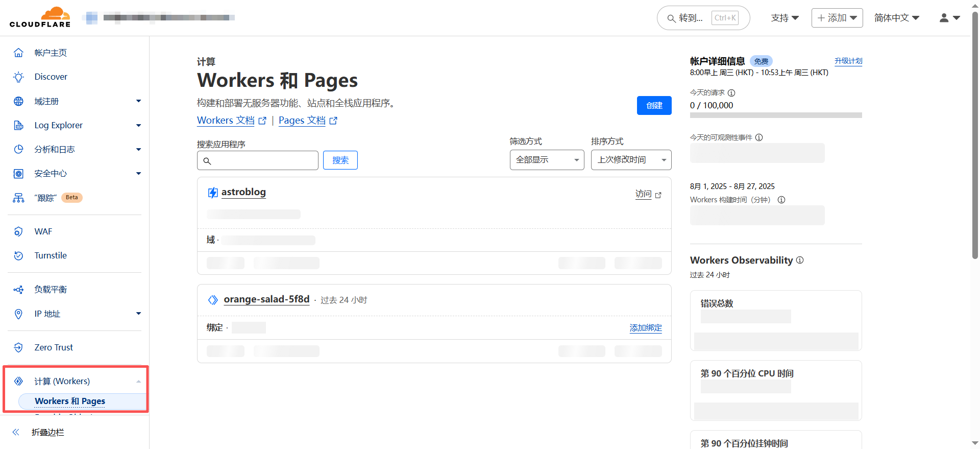Click the 添加绑定 link
This screenshot has width=980, height=449.
point(646,328)
